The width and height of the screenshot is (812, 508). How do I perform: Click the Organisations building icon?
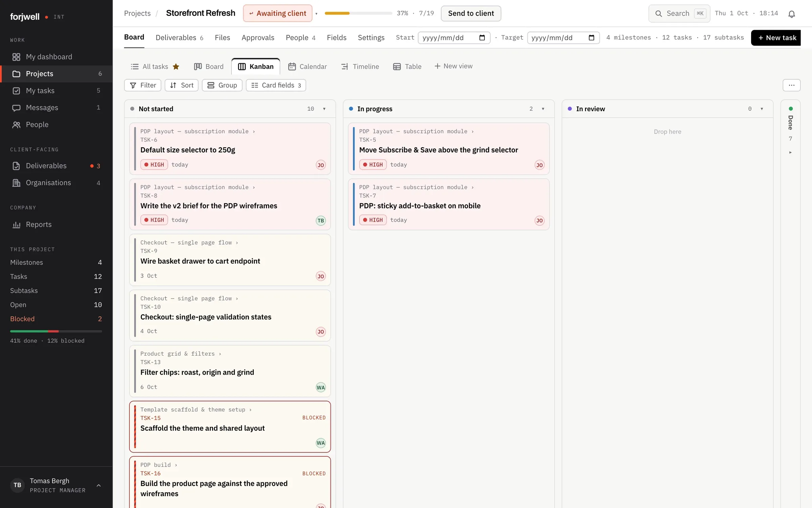[16, 183]
